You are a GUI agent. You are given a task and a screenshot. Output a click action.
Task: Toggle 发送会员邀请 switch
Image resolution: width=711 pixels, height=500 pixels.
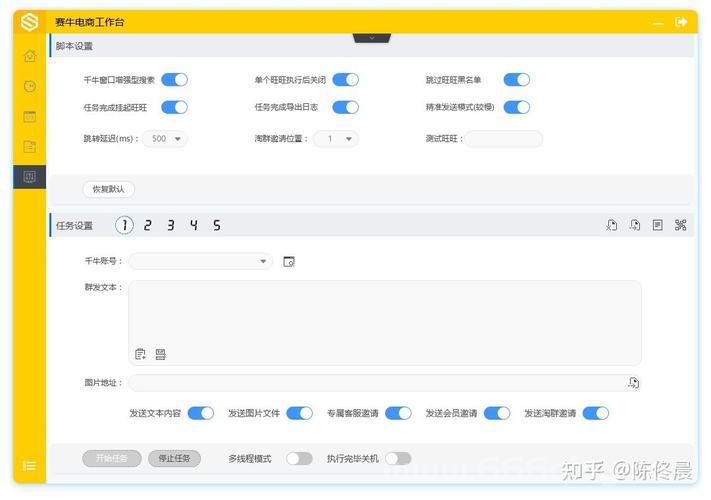[497, 413]
